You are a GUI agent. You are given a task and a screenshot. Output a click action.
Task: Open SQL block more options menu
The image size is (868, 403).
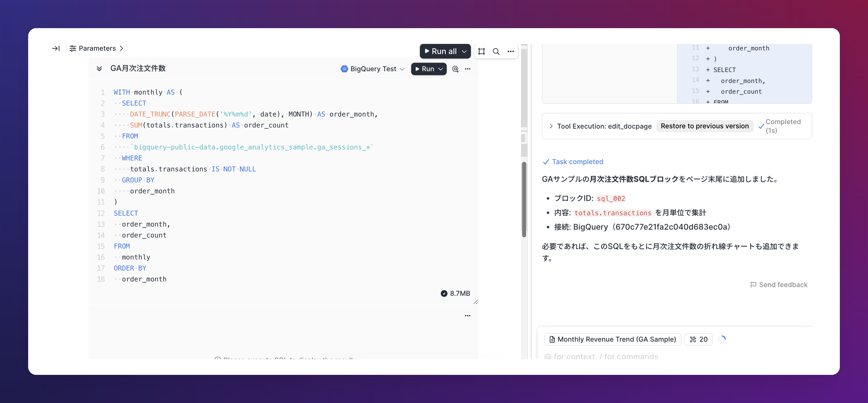[467, 69]
